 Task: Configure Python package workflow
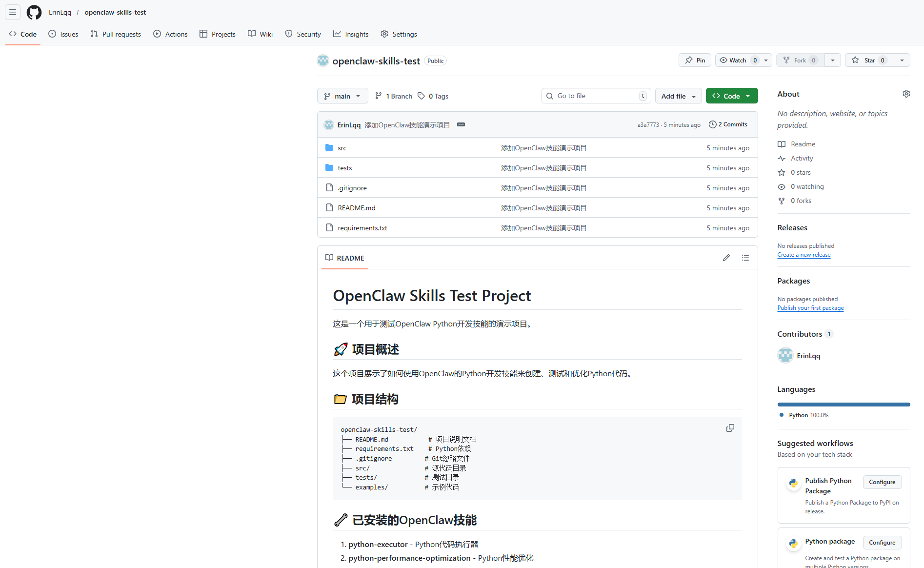[882, 543]
